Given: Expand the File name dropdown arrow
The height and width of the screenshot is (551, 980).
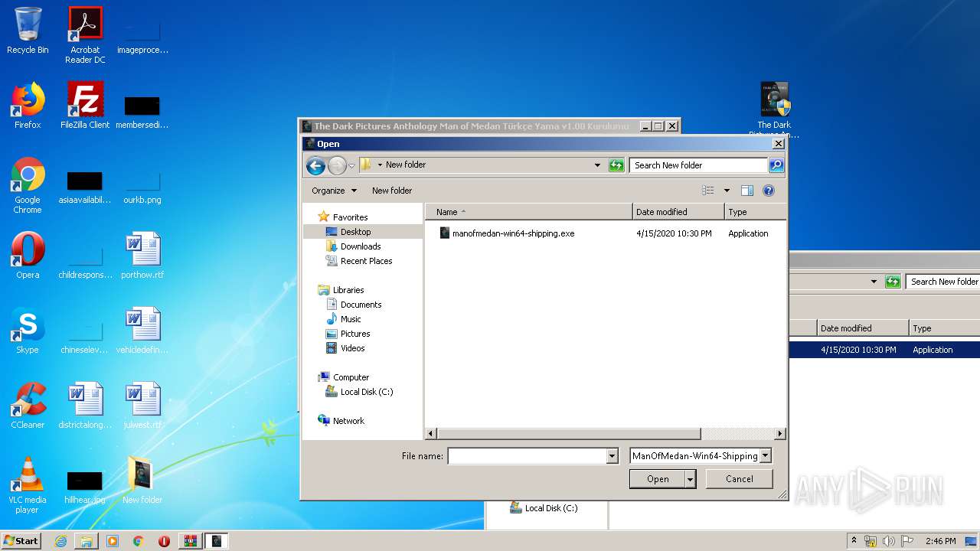Looking at the screenshot, I should click(x=612, y=456).
